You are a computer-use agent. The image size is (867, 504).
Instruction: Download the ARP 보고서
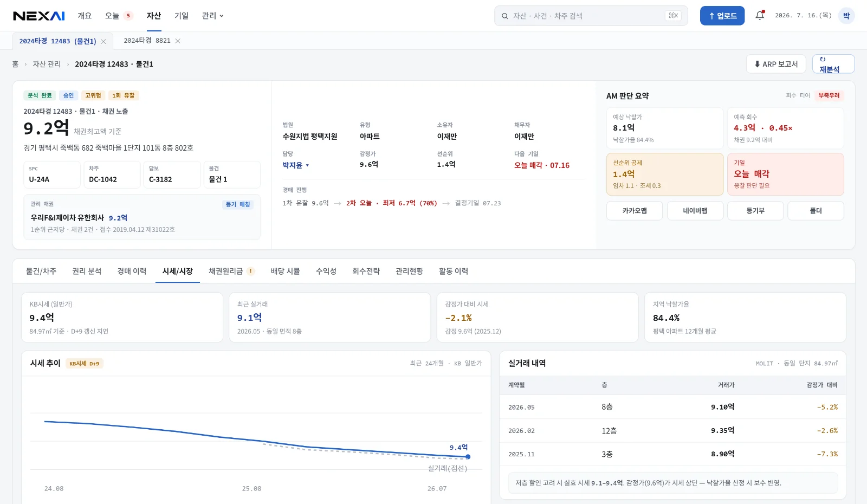point(776,64)
